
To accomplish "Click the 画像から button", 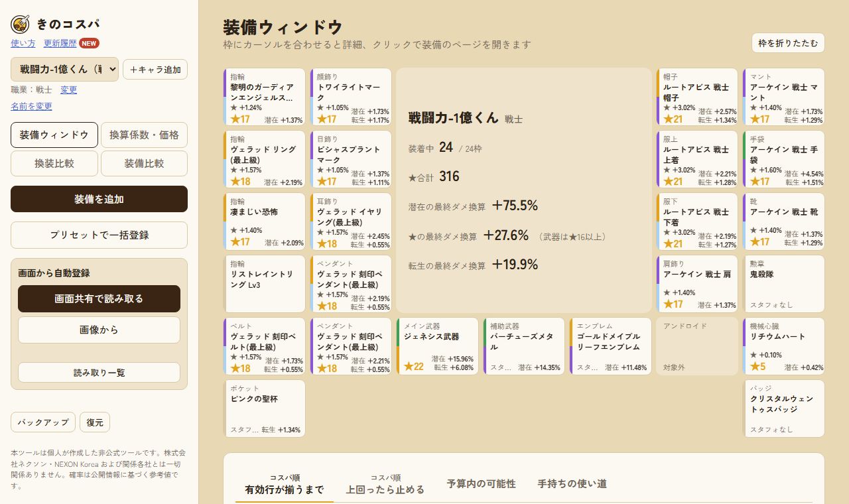I will click(x=99, y=330).
